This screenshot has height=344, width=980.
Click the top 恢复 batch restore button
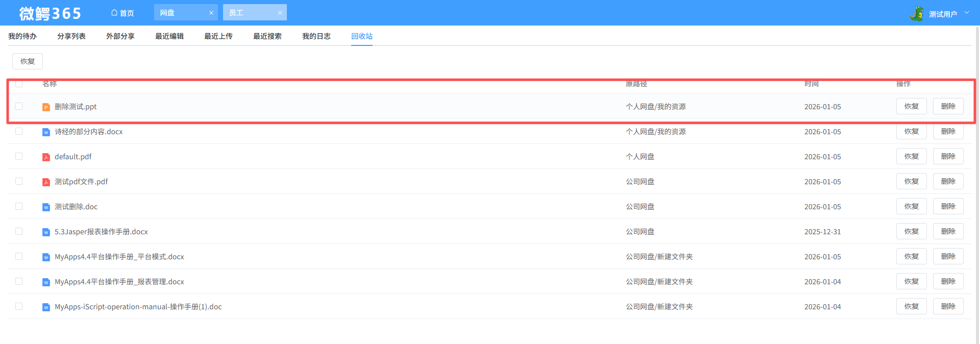click(28, 61)
